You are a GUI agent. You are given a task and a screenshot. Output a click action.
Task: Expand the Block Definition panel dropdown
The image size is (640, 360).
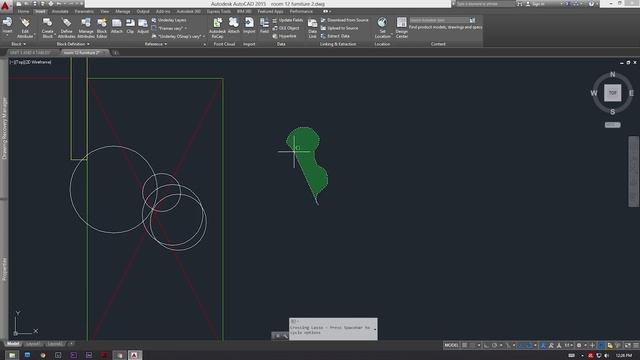tap(73, 44)
